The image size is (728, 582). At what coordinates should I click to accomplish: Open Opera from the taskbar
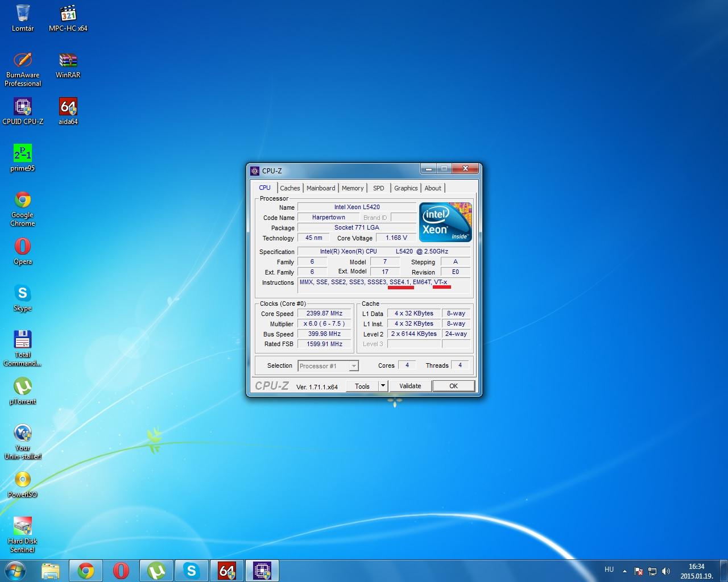coord(121,571)
